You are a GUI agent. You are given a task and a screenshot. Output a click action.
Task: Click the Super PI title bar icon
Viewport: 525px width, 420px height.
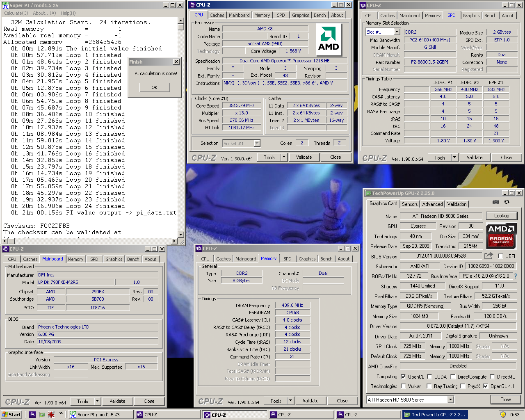(5, 5)
